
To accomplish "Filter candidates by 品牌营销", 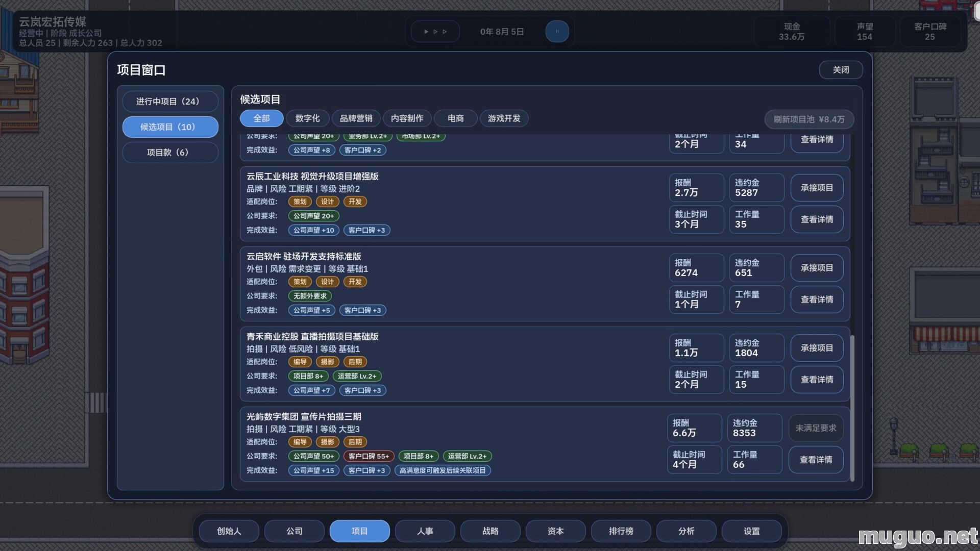I will (x=356, y=118).
